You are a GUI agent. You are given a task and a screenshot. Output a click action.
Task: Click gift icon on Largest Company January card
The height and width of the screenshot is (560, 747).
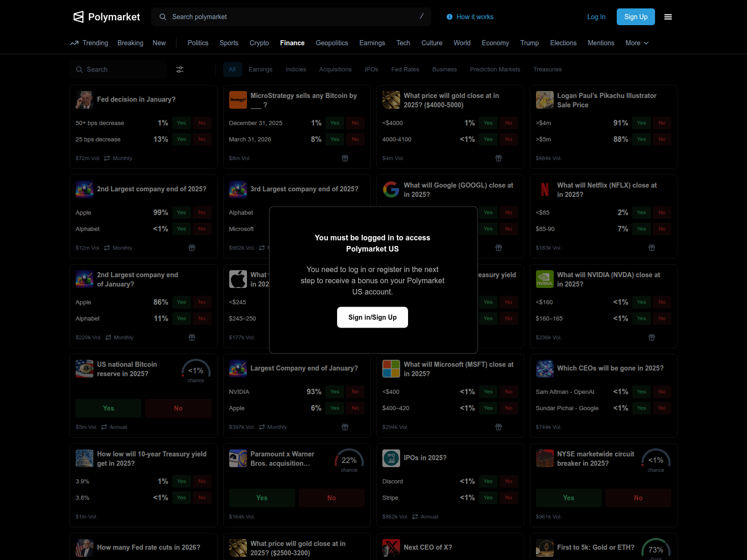(345, 427)
